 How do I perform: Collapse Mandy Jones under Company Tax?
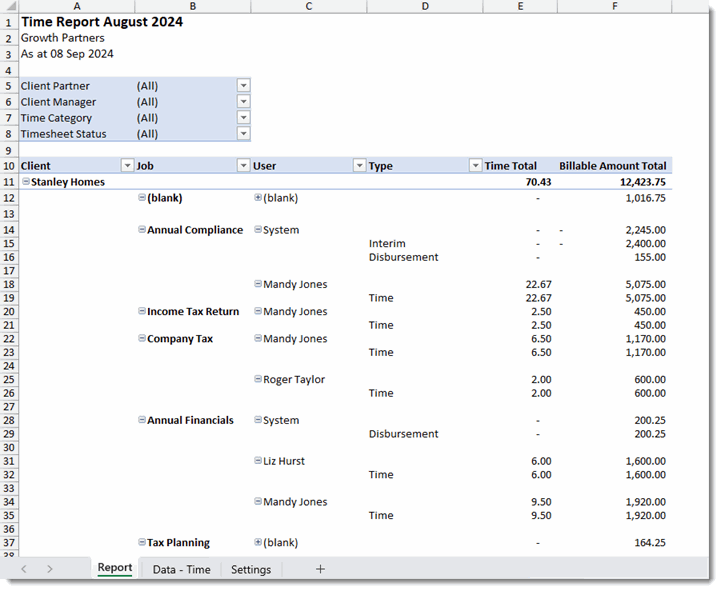tap(258, 339)
